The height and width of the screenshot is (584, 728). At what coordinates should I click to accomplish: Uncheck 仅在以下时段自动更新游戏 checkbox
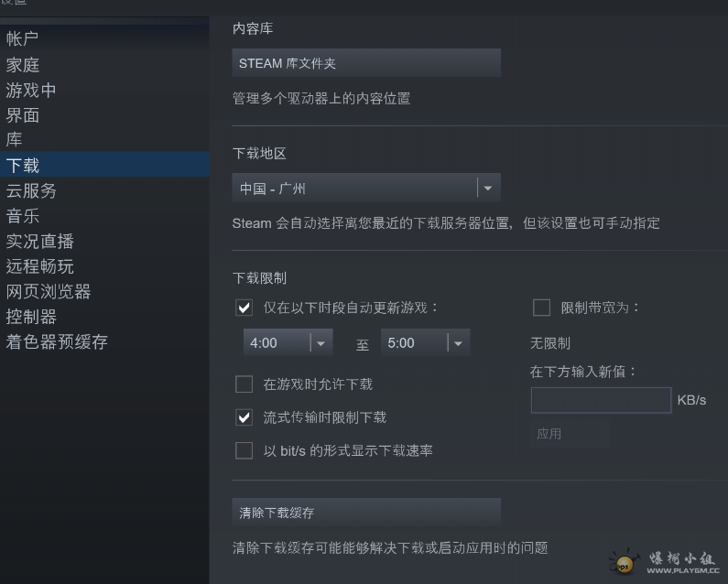(x=244, y=308)
